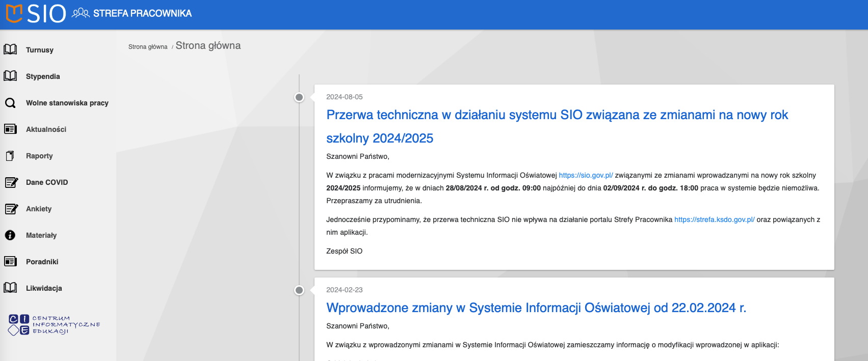Click the timeline marker for 2024-08-05
This screenshot has height=361, width=868.
click(x=299, y=97)
